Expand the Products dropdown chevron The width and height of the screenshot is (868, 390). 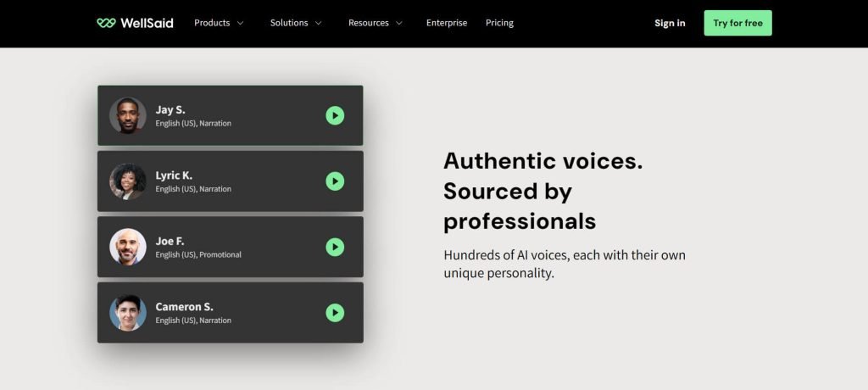pyautogui.click(x=240, y=23)
